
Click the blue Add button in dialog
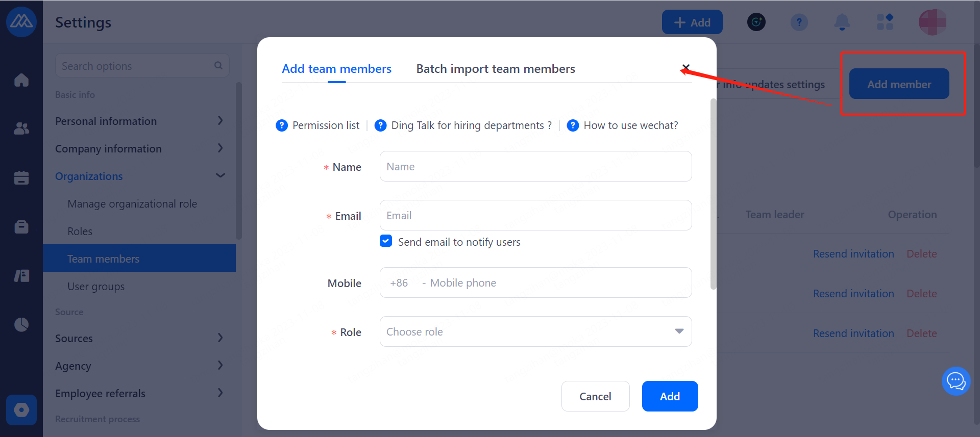670,396
